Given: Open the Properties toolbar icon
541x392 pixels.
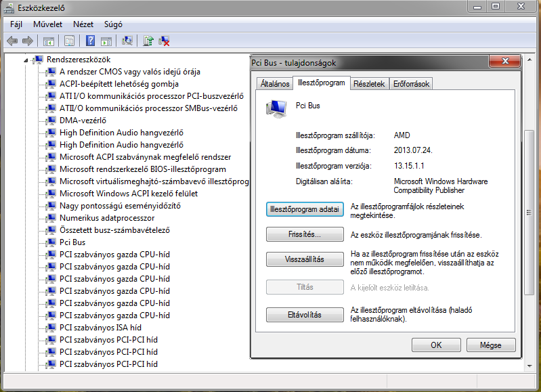Looking at the screenshot, I should click(69, 41).
